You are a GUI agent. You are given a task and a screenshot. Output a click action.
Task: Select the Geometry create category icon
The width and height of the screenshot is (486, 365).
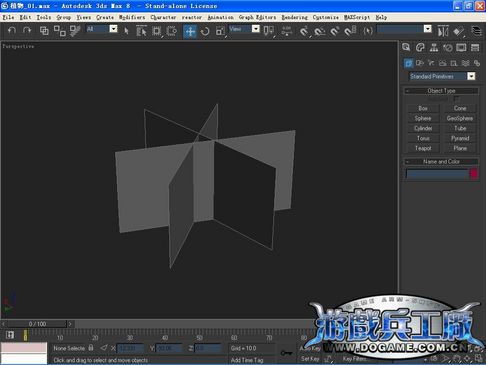(x=409, y=63)
